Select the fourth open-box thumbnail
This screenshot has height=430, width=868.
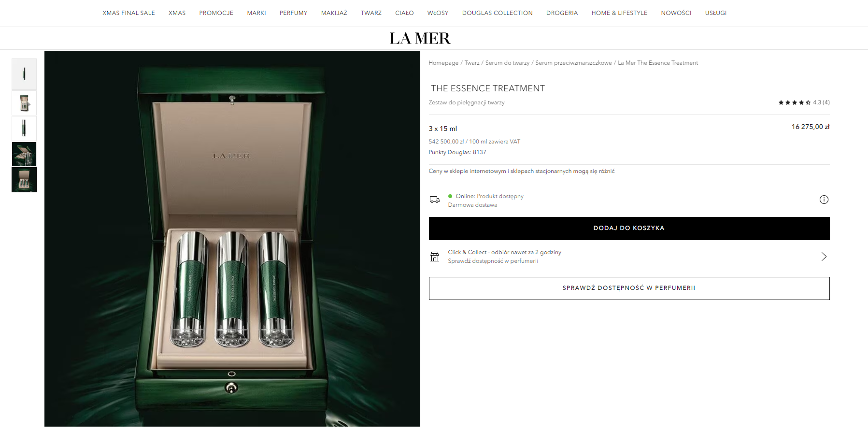click(x=24, y=154)
